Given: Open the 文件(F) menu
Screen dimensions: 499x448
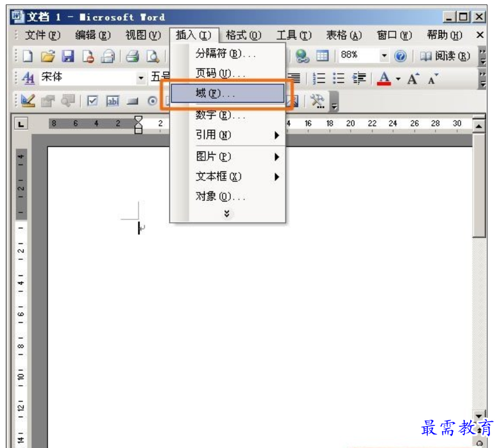Looking at the screenshot, I should (42, 35).
